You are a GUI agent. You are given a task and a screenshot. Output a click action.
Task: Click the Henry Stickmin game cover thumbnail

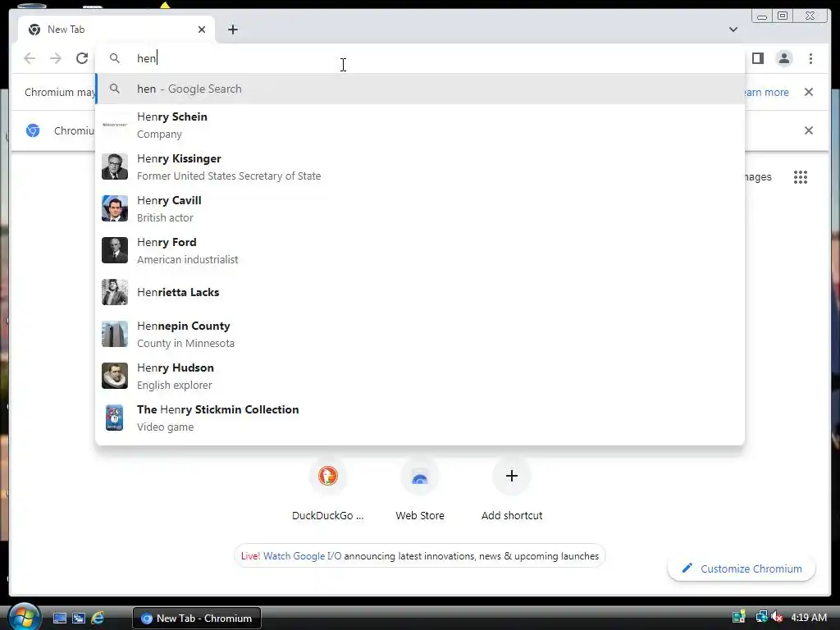coord(115,418)
